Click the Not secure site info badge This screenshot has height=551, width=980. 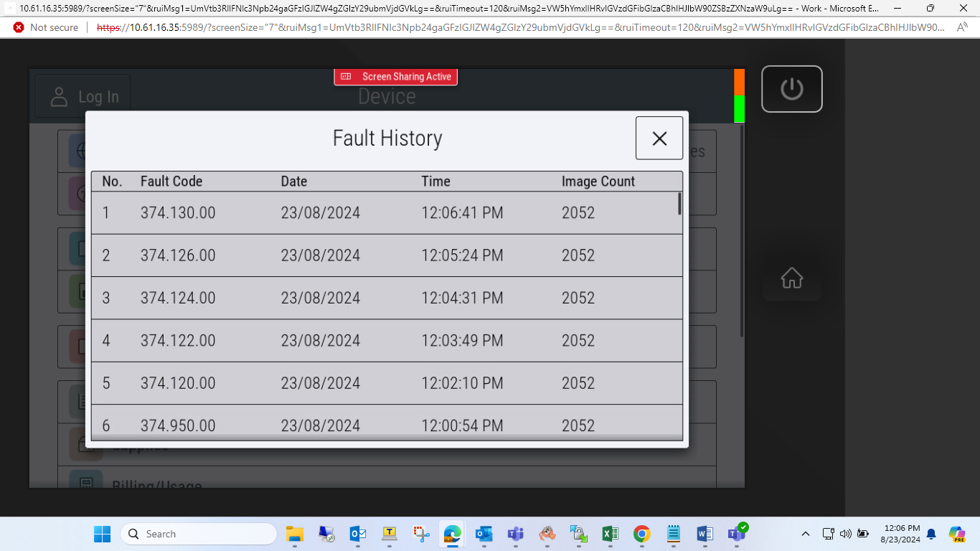(46, 27)
